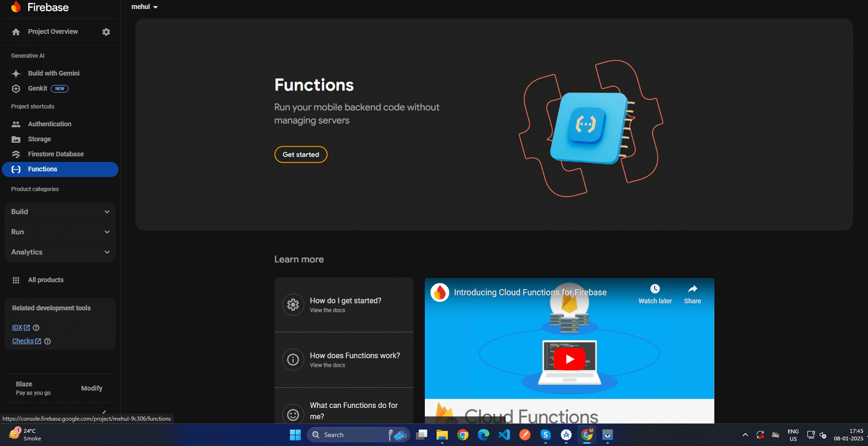Click help icon next to Checks
Viewport: 868px width, 446px height.
tap(47, 341)
